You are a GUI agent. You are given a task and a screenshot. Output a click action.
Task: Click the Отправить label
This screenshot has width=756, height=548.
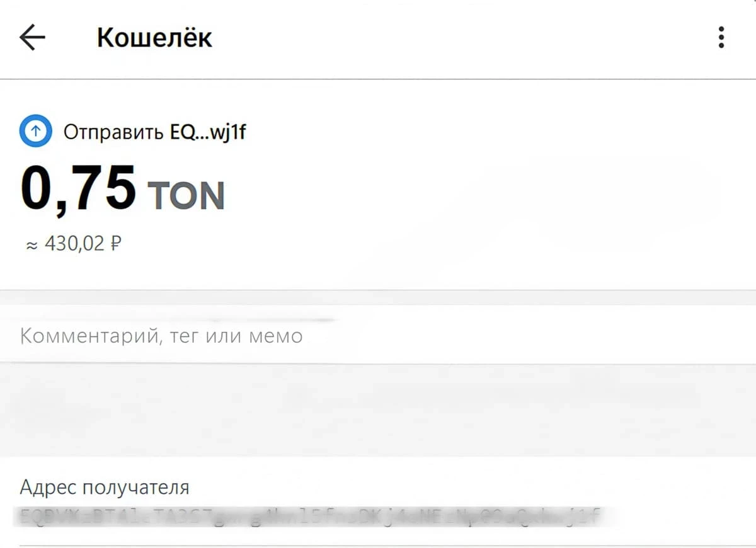tap(113, 132)
